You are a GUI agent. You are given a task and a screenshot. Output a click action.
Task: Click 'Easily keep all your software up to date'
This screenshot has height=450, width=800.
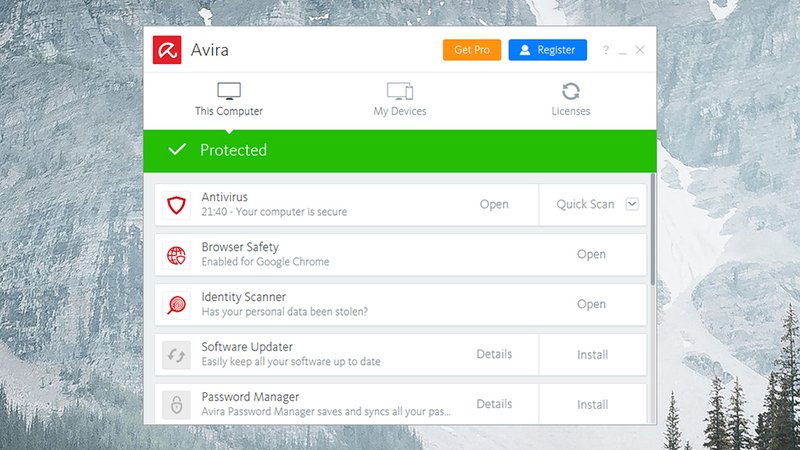click(x=291, y=362)
